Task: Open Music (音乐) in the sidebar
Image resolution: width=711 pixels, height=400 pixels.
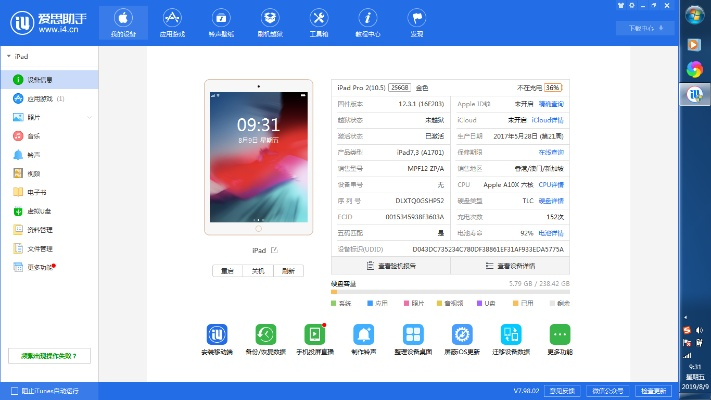Action: point(49,136)
